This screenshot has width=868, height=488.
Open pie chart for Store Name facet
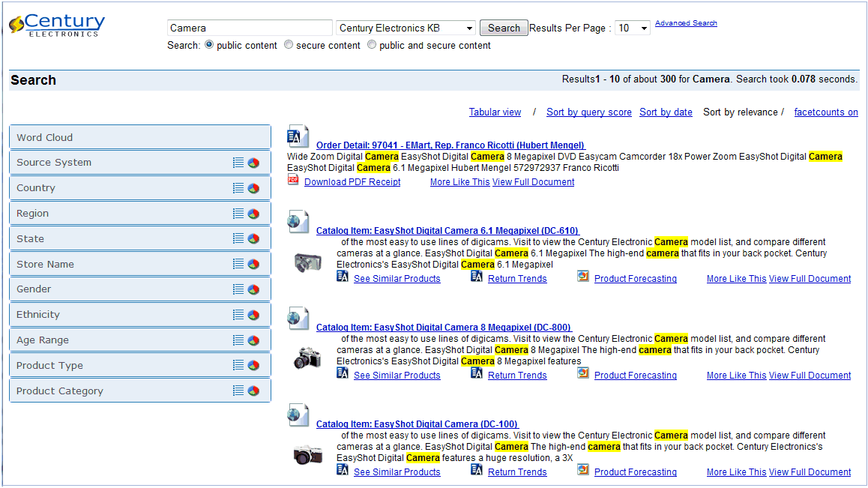tap(253, 264)
